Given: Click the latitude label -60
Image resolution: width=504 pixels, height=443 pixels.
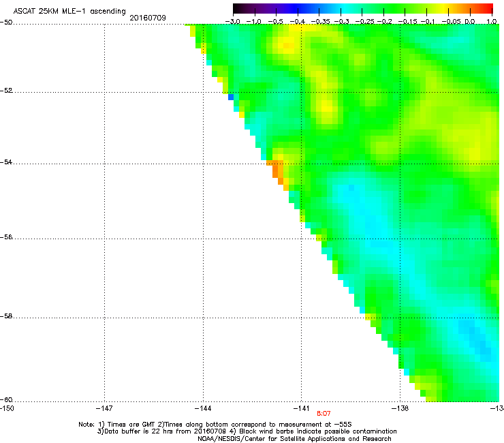Looking at the screenshot, I should click(x=6, y=399).
